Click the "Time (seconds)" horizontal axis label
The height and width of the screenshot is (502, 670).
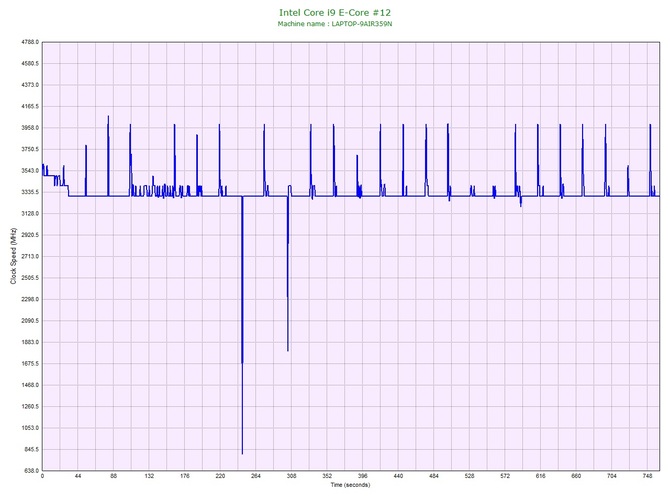click(350, 485)
